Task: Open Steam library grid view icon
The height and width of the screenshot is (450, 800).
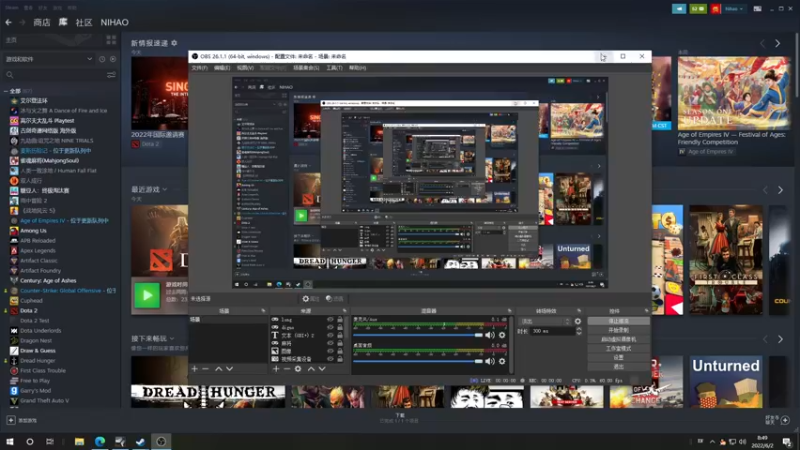Action: [x=111, y=40]
